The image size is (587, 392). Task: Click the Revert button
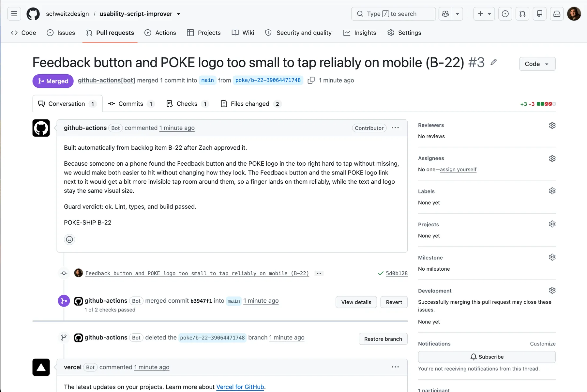pyautogui.click(x=394, y=302)
